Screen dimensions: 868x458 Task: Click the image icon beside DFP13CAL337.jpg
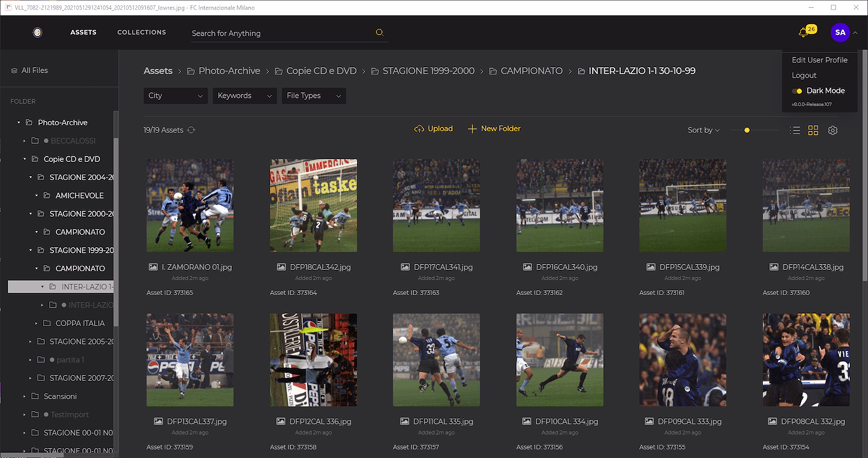coord(158,422)
